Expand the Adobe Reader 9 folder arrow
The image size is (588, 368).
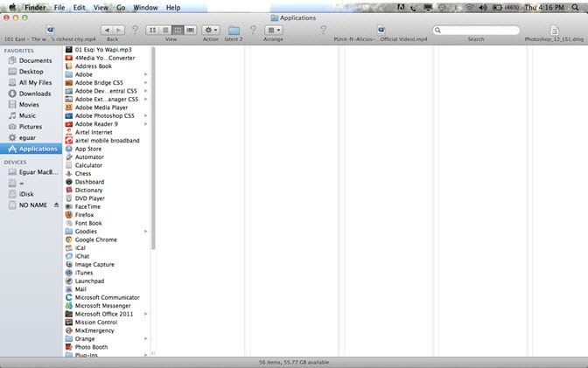145,124
